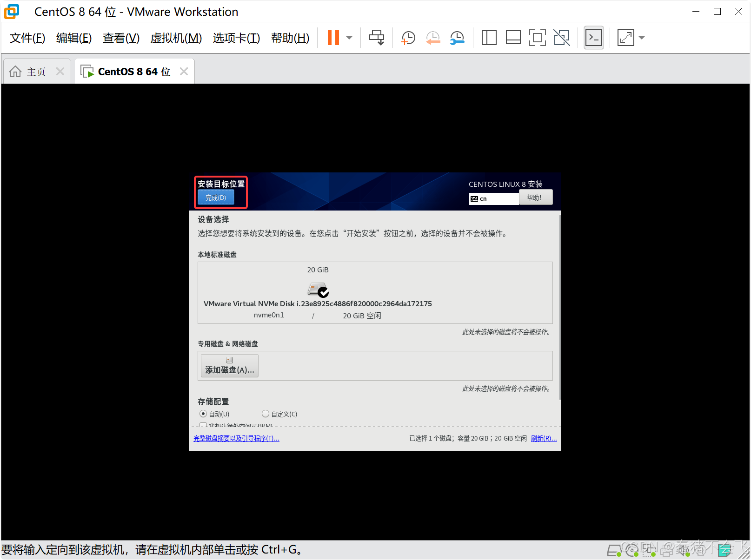Expand the stretch display dropdown arrow

[642, 38]
